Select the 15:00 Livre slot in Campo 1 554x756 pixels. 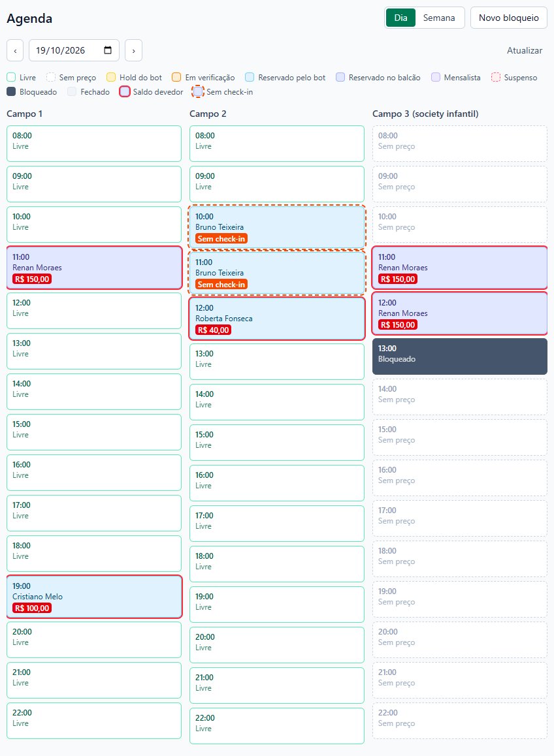[94, 432]
